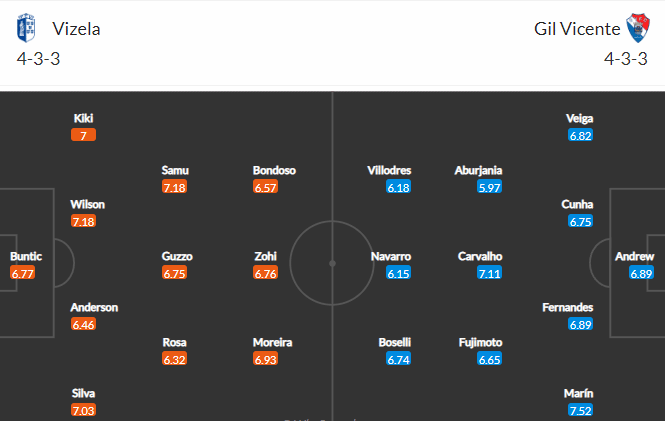Select Silva's 7.03 rating badge
Screen dimensions: 665x421
click(x=84, y=410)
